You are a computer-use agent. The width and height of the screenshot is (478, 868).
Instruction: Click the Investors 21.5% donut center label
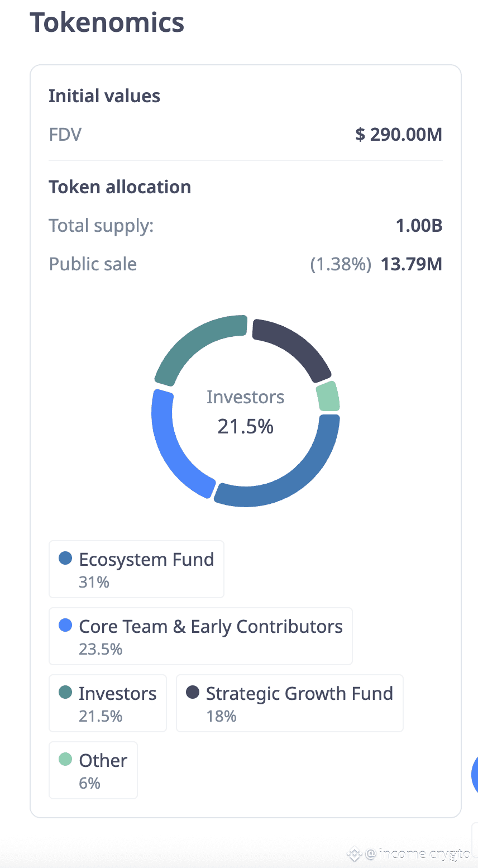point(246,412)
